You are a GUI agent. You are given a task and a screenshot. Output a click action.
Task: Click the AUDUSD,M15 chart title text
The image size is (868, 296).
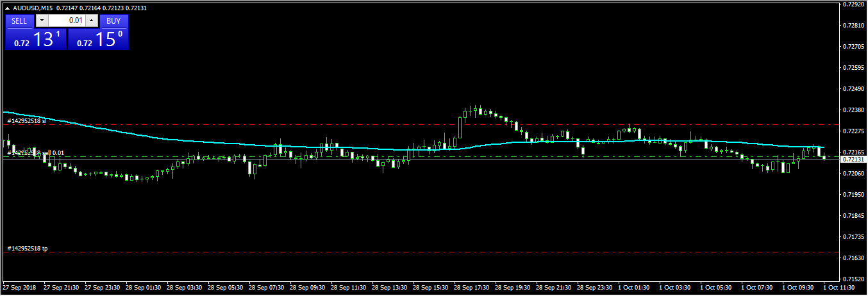[32, 7]
